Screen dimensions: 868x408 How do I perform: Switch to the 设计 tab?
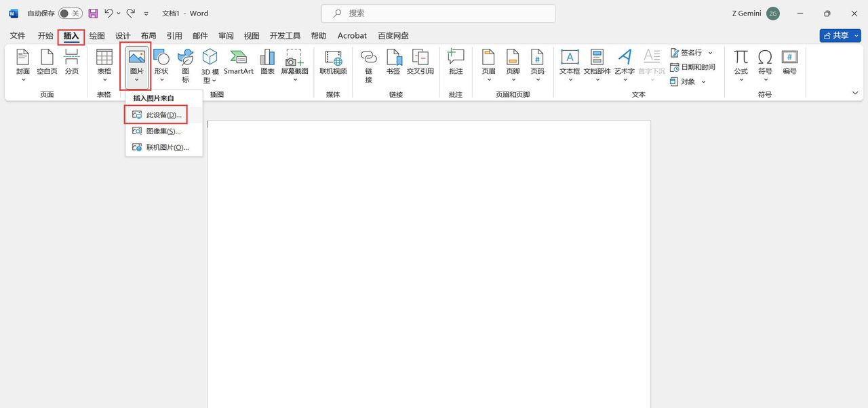[x=123, y=36]
